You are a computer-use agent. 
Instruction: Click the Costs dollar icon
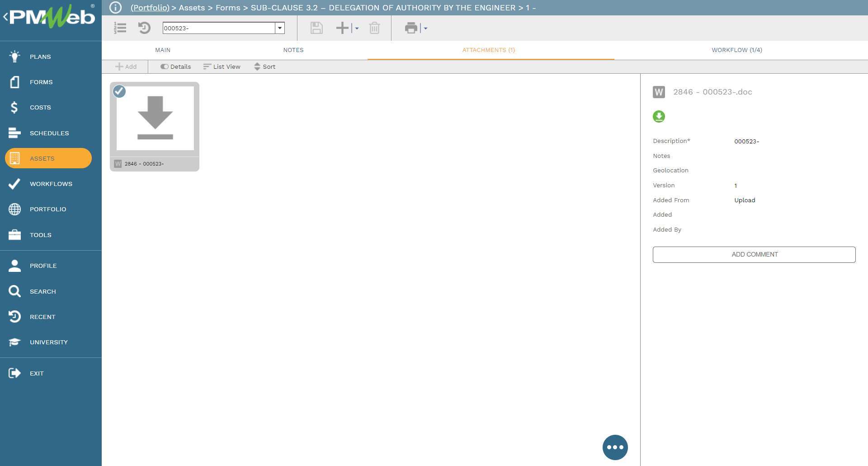coord(14,107)
